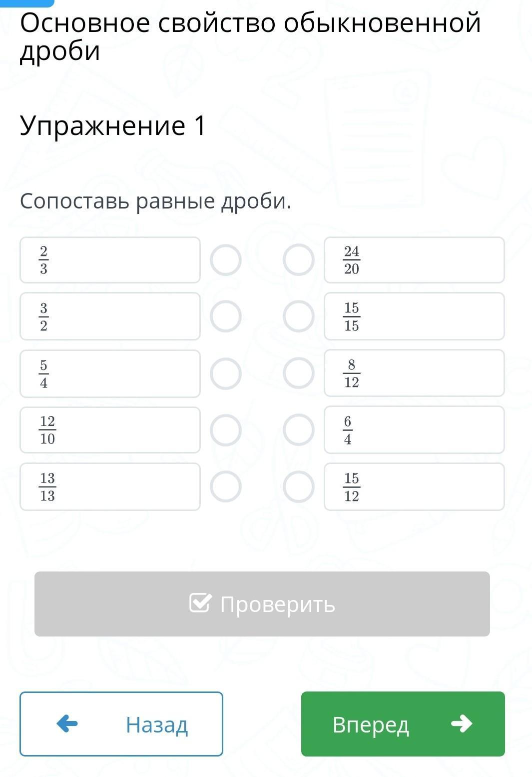
Task: Select the circle beside fraction 15/12
Action: coord(299,486)
